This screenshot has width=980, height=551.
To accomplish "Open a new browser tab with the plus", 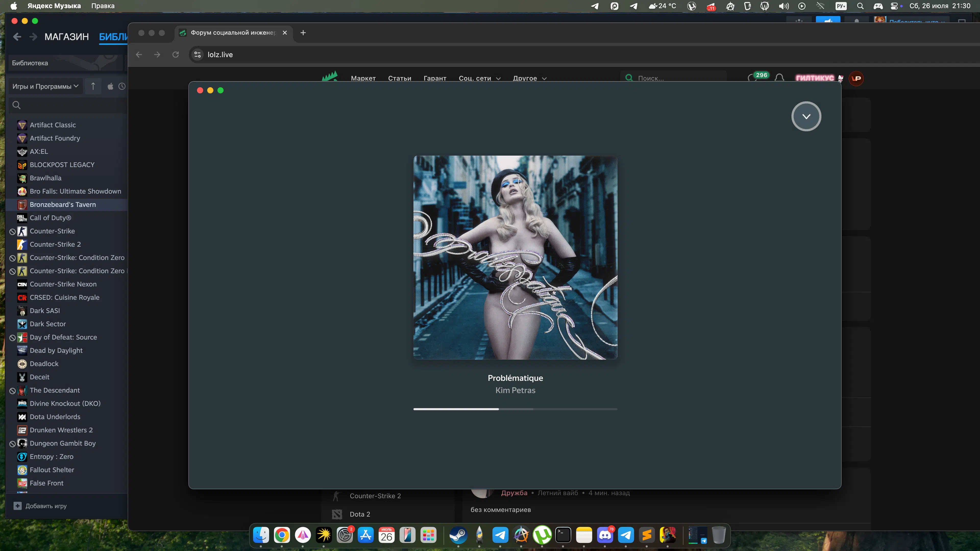I will pos(303,33).
